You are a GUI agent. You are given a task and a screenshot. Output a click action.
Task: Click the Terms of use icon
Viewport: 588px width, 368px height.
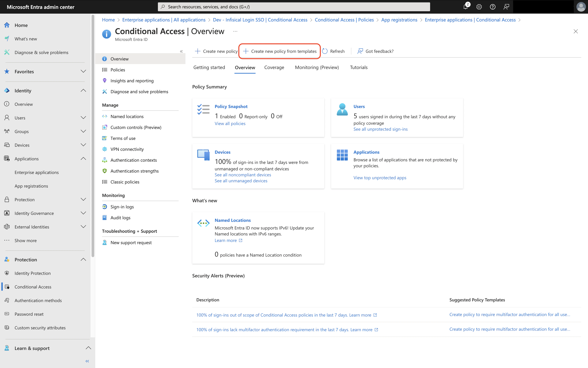[x=104, y=138]
